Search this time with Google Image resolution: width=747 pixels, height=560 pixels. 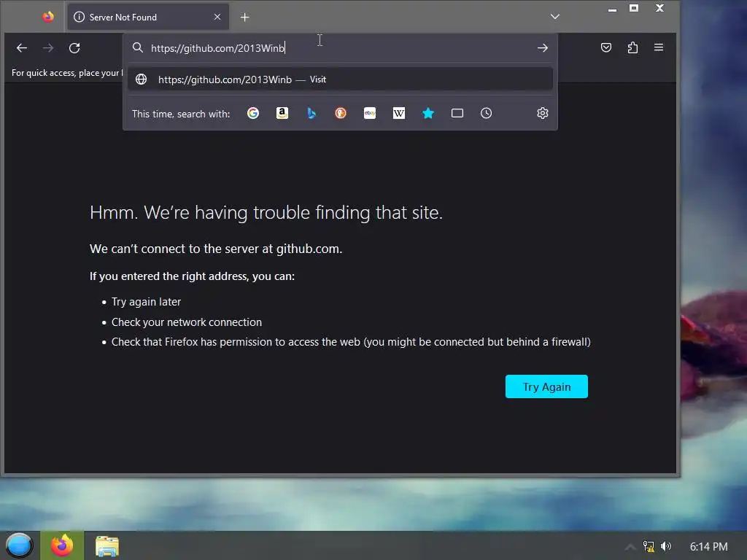253,113
